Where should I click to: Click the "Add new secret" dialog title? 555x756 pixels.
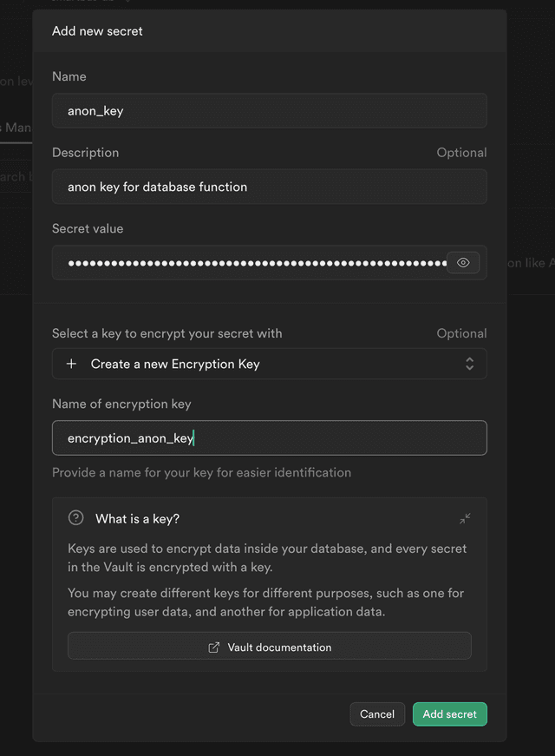pyautogui.click(x=97, y=31)
